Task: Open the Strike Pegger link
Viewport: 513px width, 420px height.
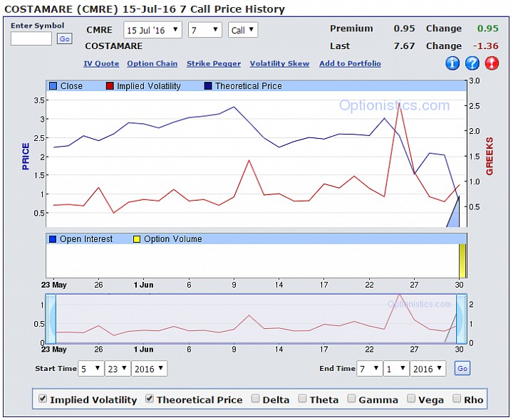Action: tap(214, 64)
